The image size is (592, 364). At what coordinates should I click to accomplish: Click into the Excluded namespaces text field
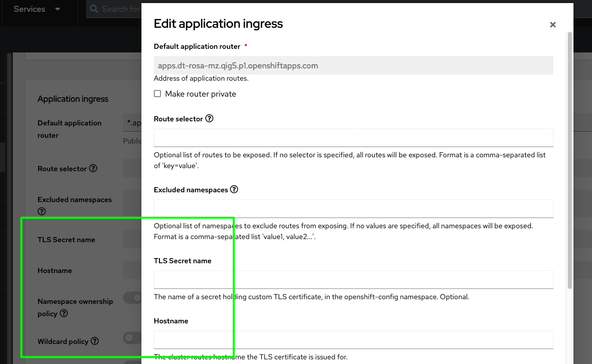(353, 209)
